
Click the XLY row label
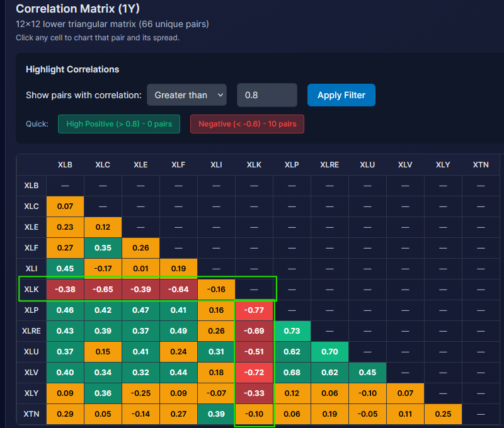click(x=31, y=393)
